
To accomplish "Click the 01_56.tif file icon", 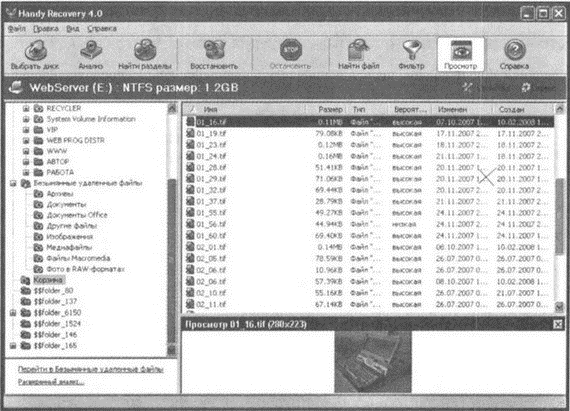I will click(x=190, y=224).
